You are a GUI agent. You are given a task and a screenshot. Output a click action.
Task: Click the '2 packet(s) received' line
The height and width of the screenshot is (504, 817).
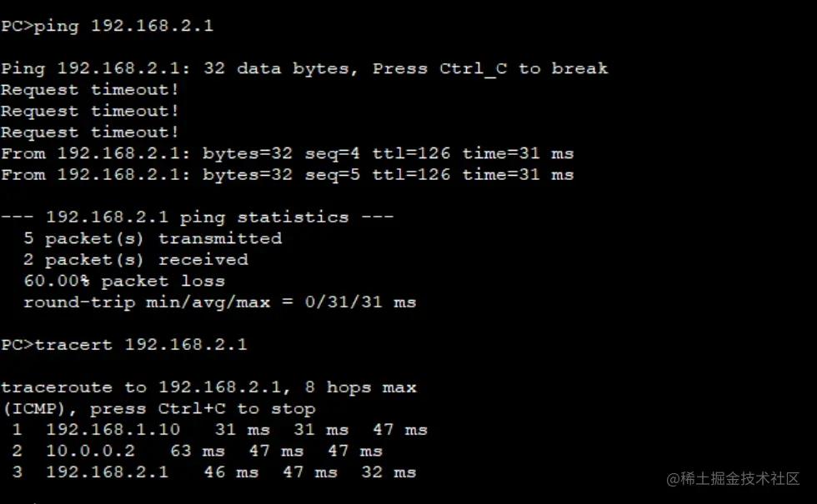tap(135, 260)
